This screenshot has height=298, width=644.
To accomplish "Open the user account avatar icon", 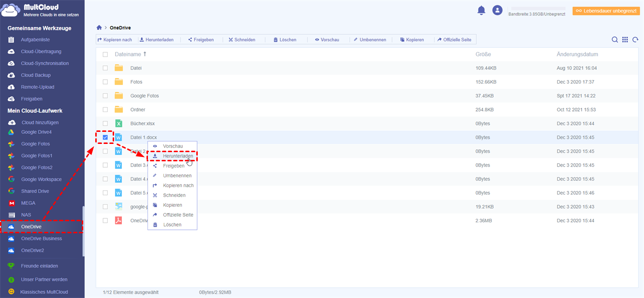I will coord(497,10).
